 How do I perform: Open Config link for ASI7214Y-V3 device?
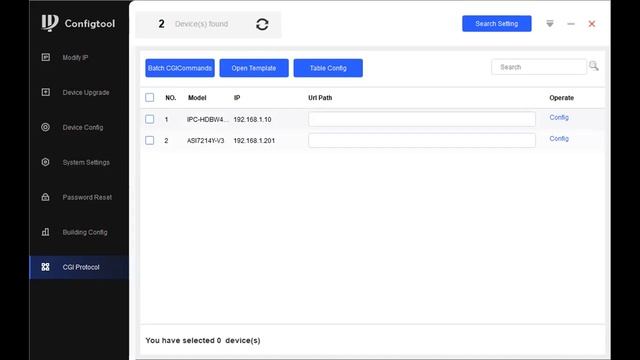pos(559,139)
